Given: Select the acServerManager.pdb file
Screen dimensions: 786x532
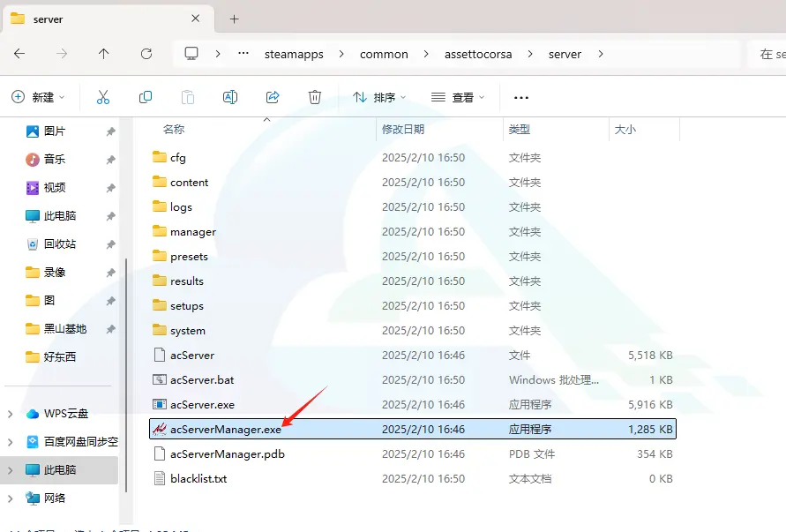Looking at the screenshot, I should [x=413, y=453].
